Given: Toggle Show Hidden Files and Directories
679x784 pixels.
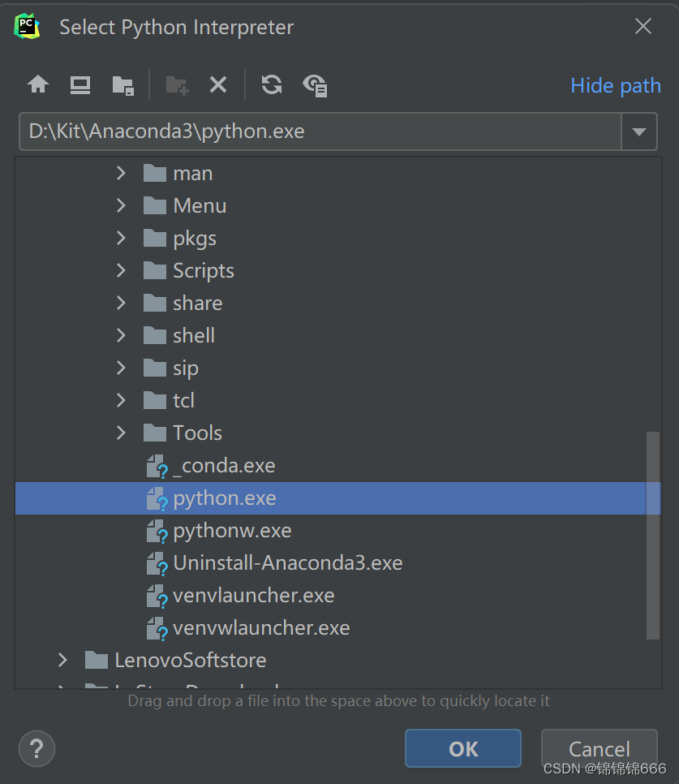Looking at the screenshot, I should (315, 84).
